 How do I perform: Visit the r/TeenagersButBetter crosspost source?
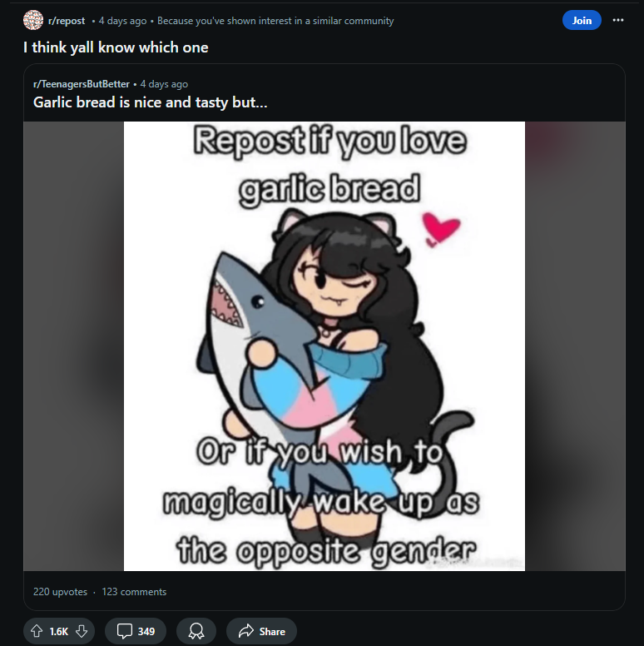tap(82, 84)
